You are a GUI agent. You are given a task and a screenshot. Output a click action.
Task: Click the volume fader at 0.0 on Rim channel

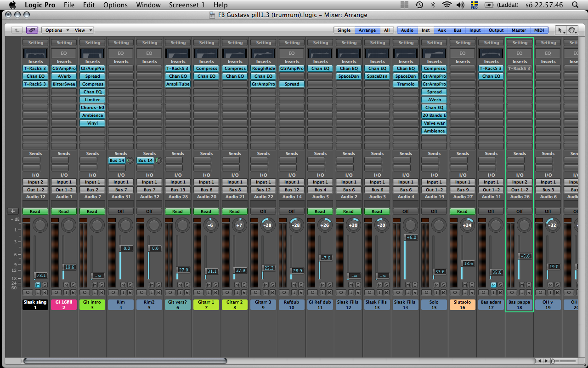click(126, 248)
